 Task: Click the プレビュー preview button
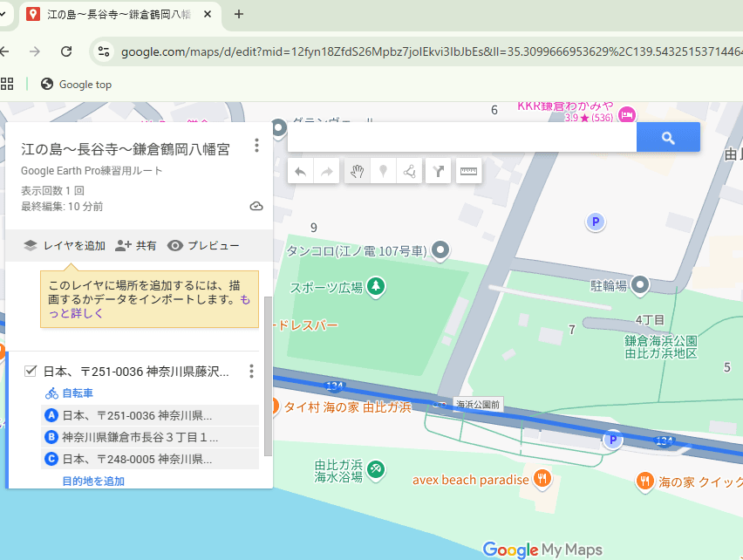(x=203, y=246)
